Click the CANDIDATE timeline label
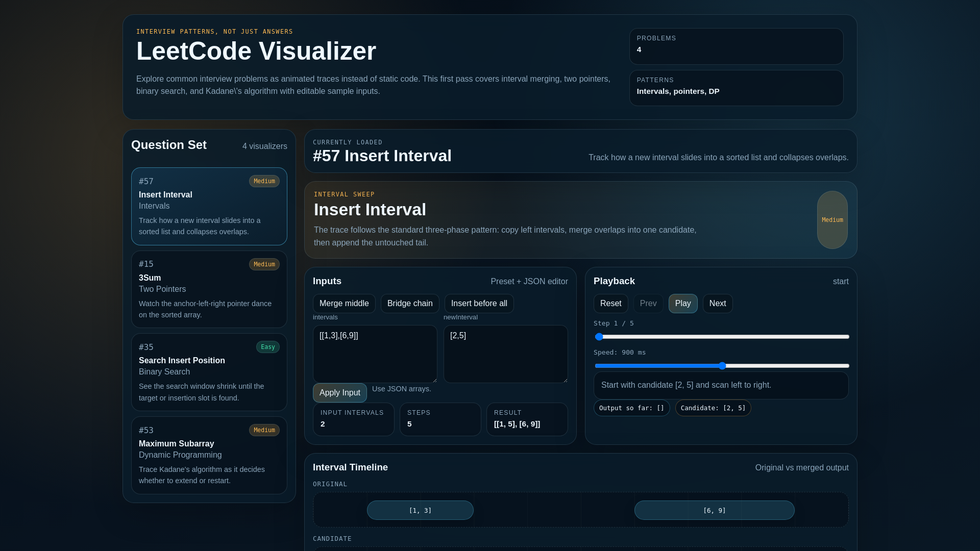 [332, 539]
